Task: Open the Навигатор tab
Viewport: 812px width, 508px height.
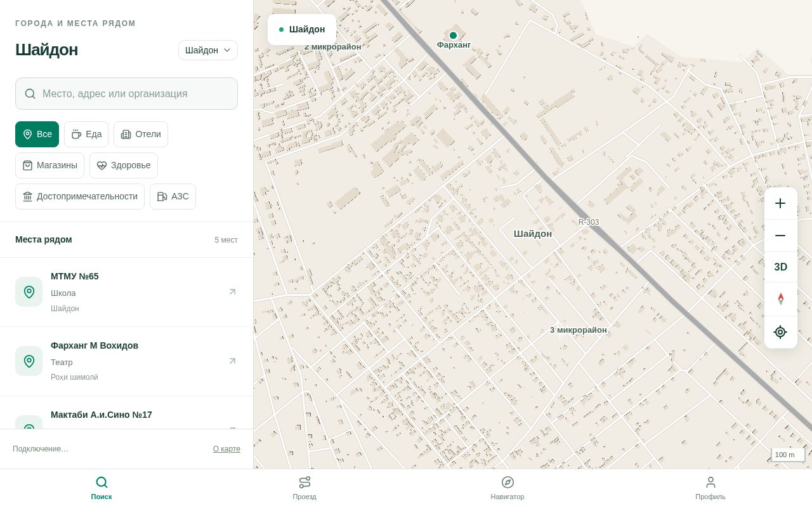Action: pos(507,488)
